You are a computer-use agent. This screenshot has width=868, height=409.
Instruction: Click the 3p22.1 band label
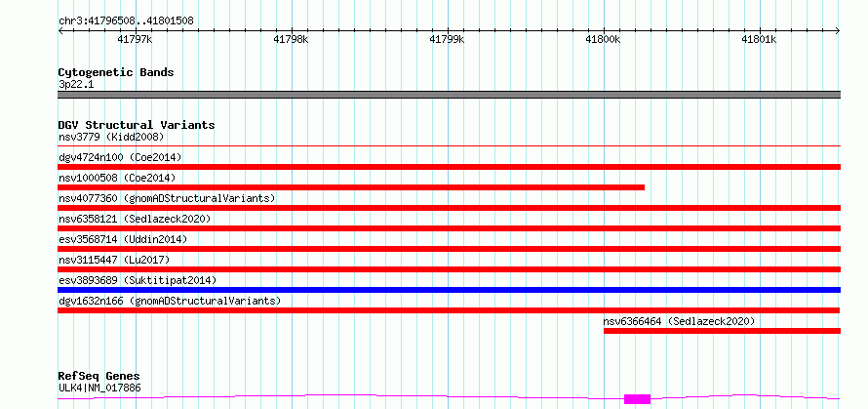76,84
